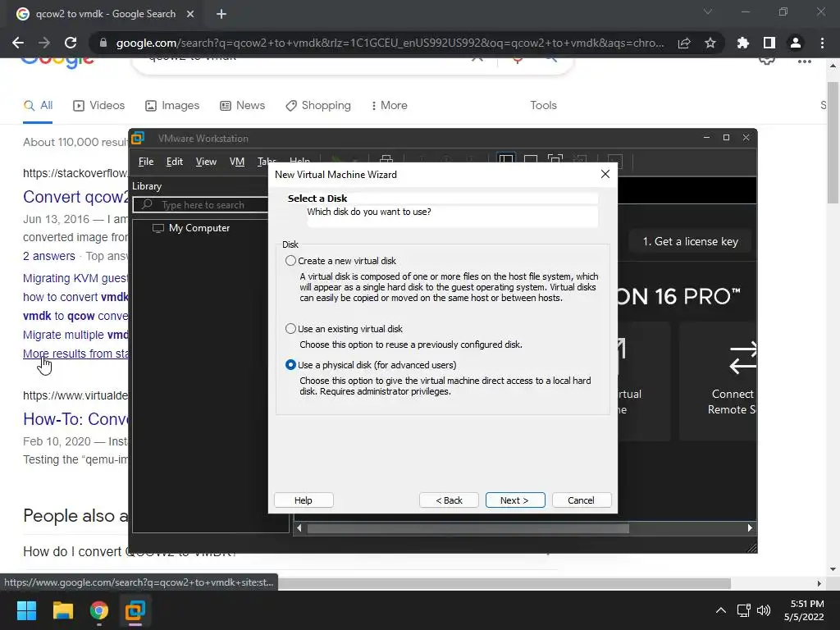Open the taskbar clock and date

tap(805, 610)
